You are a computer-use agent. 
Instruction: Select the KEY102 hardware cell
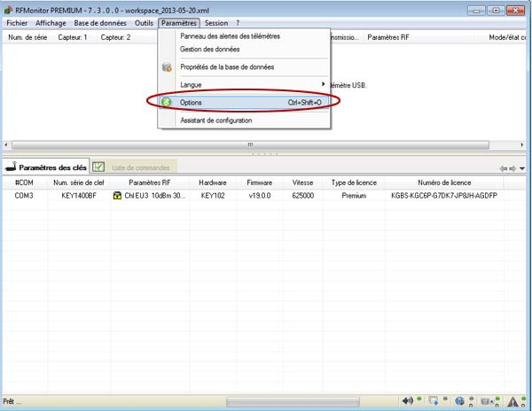pyautogui.click(x=213, y=196)
